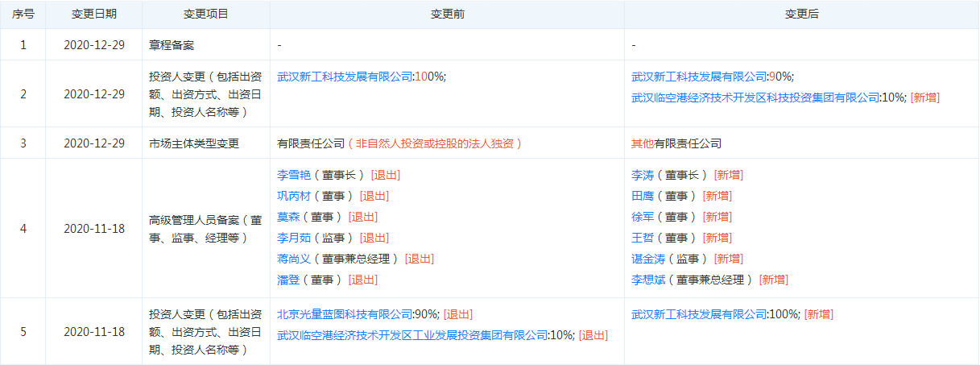
Task: Click the 序号 column header
Action: [x=23, y=15]
